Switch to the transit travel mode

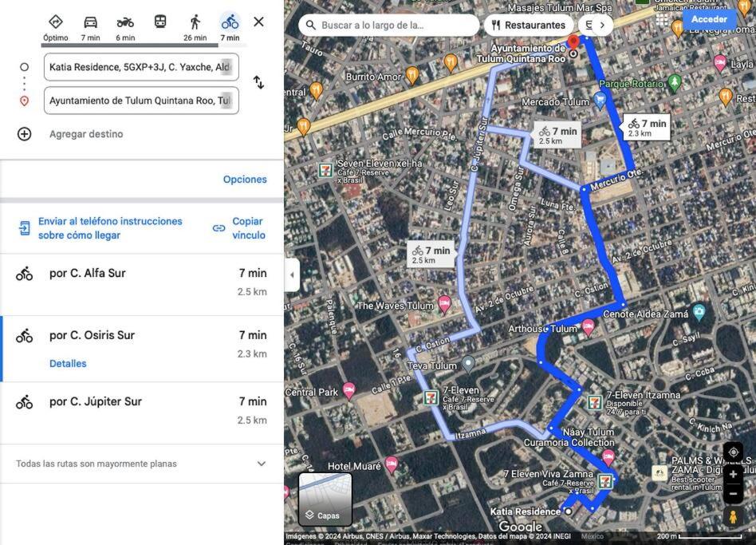160,22
